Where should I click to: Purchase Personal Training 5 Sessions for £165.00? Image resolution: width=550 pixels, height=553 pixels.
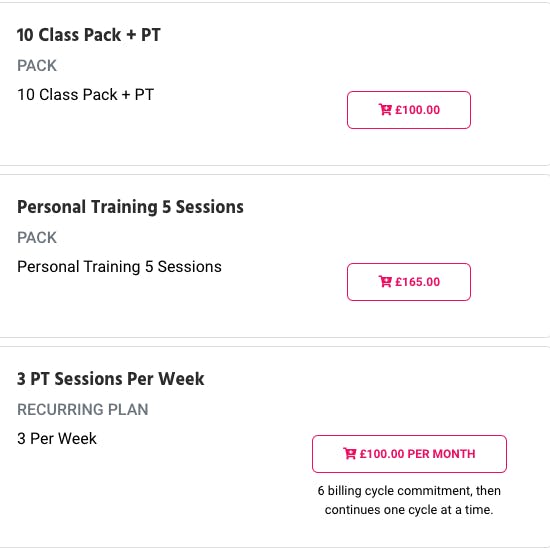(409, 282)
